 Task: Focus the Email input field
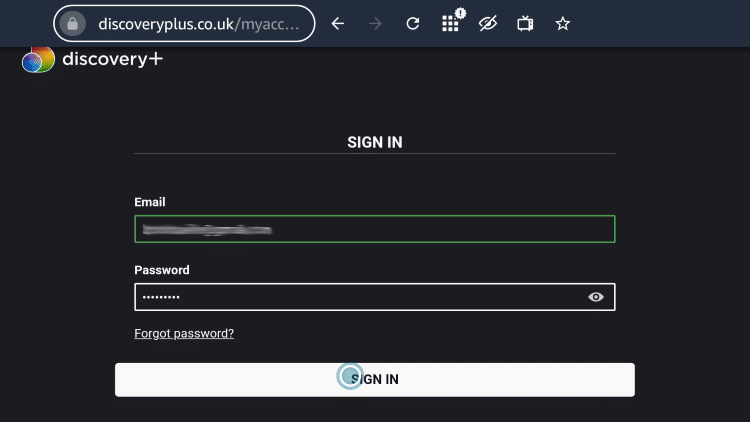pyautogui.click(x=375, y=229)
